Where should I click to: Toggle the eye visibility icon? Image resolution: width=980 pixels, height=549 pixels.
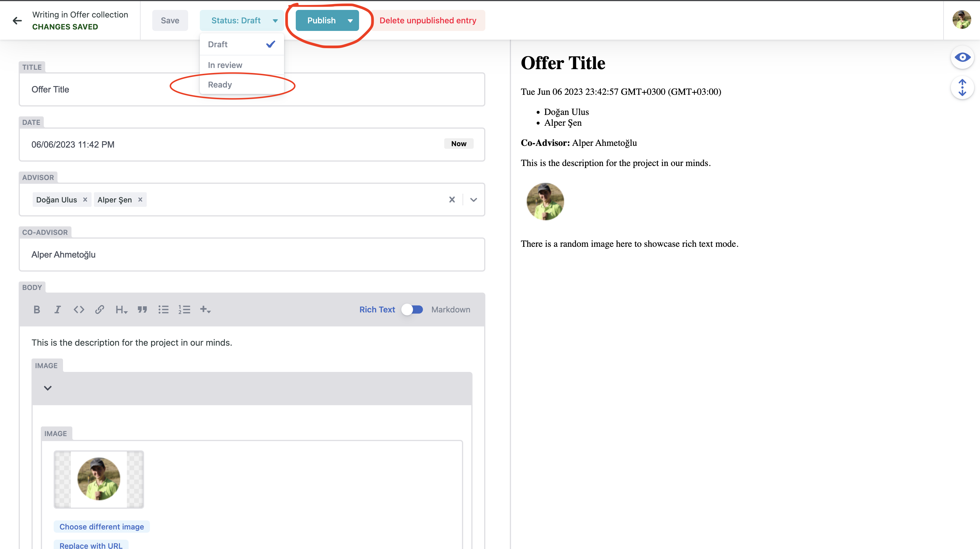pyautogui.click(x=963, y=57)
